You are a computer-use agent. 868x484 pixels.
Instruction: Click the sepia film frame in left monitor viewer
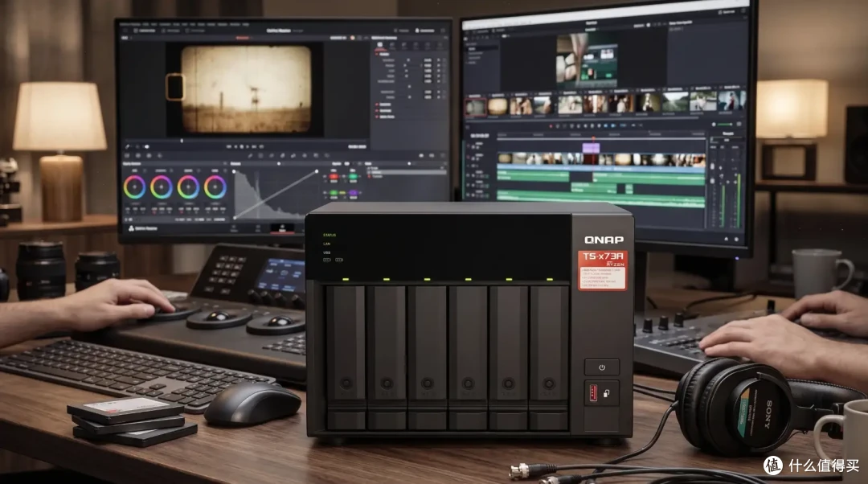247,90
